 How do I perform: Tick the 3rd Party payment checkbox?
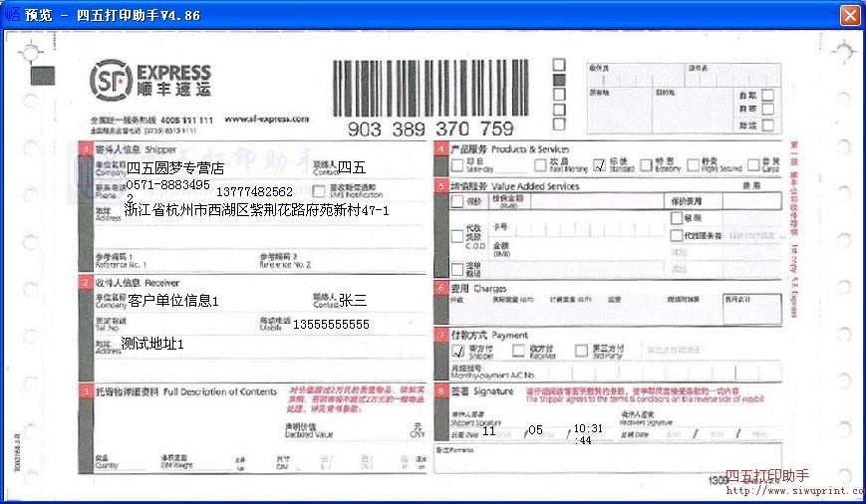point(581,351)
